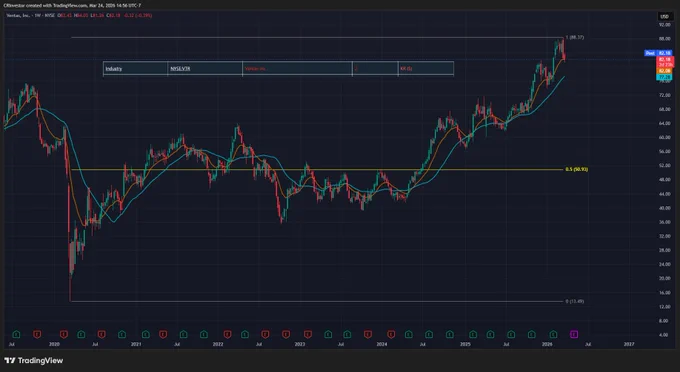Click the 20.00 price axis label

click(664, 278)
